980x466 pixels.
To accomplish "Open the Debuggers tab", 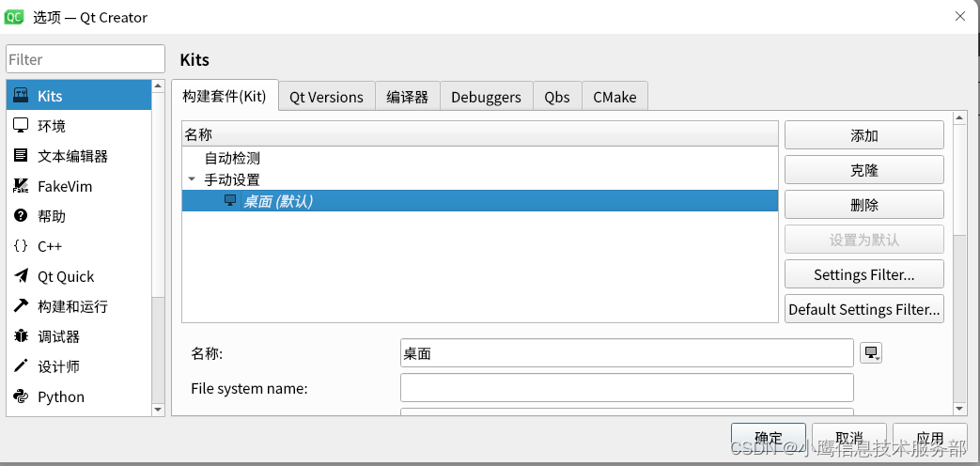I will coord(487,97).
